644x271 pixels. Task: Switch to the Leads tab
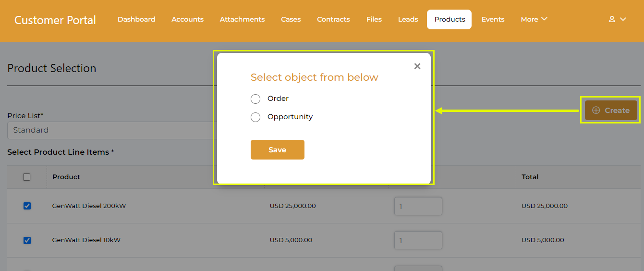tap(408, 19)
